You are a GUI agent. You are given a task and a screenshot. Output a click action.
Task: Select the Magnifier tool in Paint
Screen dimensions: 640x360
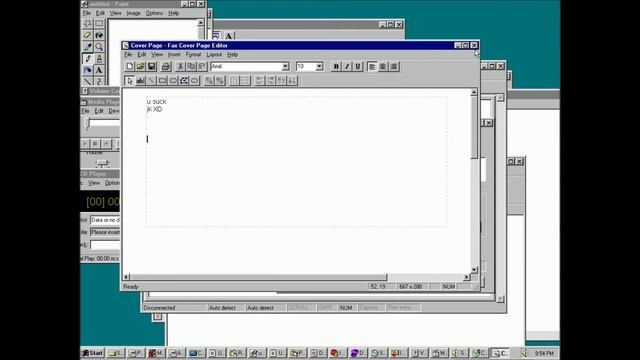[x=99, y=47]
